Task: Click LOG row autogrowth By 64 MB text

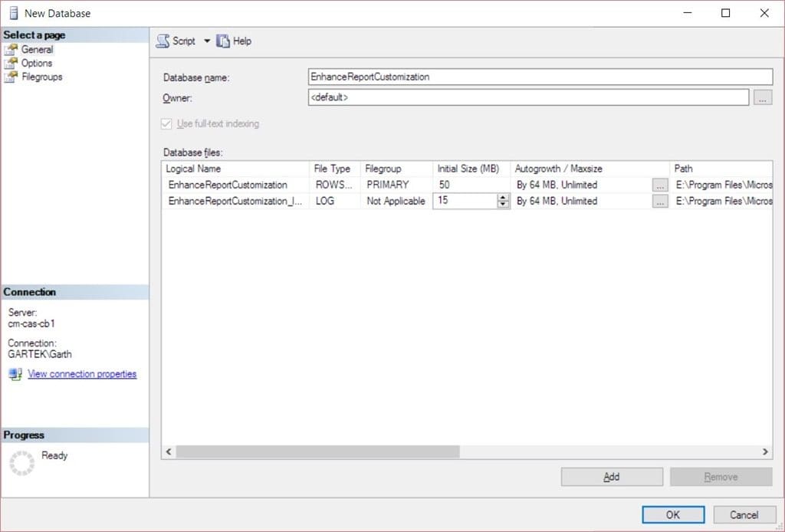Action: (x=557, y=201)
